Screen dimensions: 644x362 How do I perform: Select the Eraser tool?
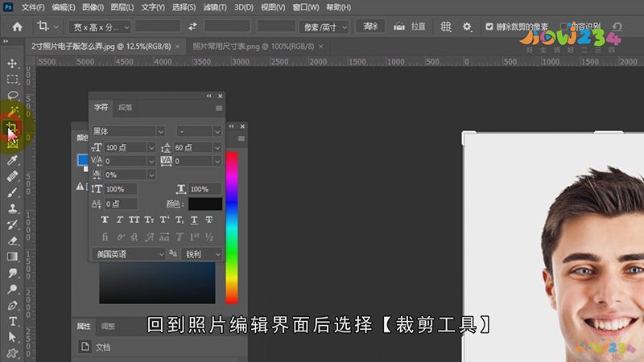[12, 241]
